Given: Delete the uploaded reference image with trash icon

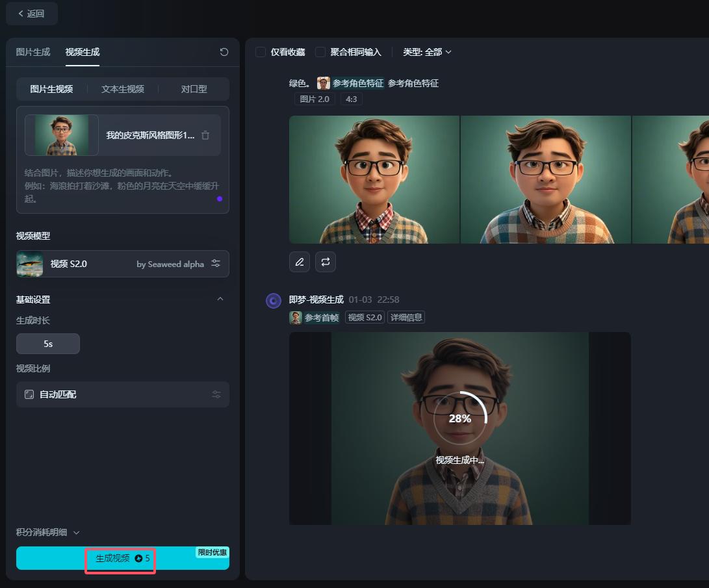Looking at the screenshot, I should pos(205,135).
